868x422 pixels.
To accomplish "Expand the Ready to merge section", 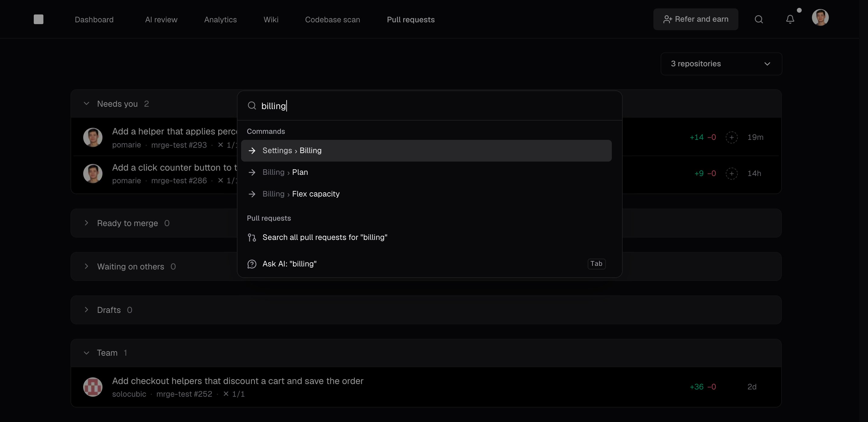I will 86,223.
